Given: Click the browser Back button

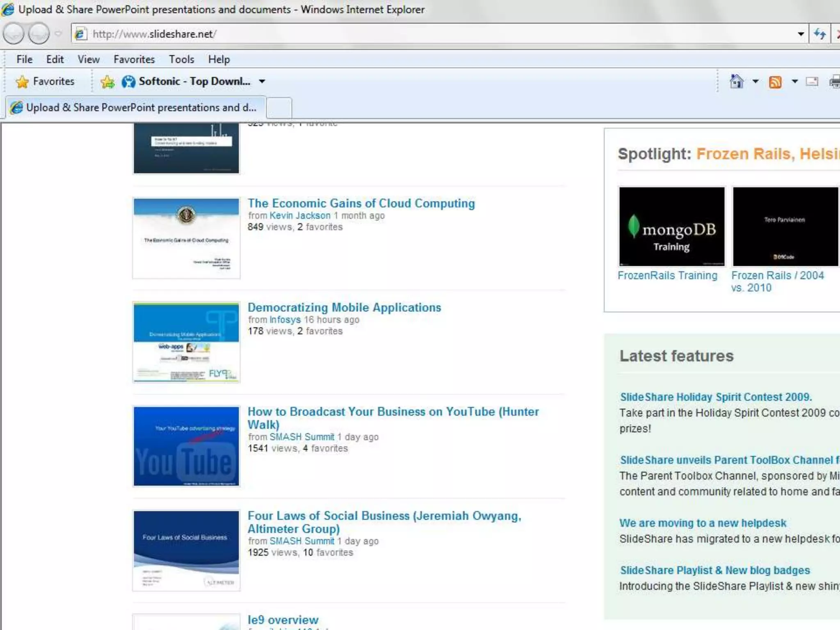Looking at the screenshot, I should click(14, 34).
